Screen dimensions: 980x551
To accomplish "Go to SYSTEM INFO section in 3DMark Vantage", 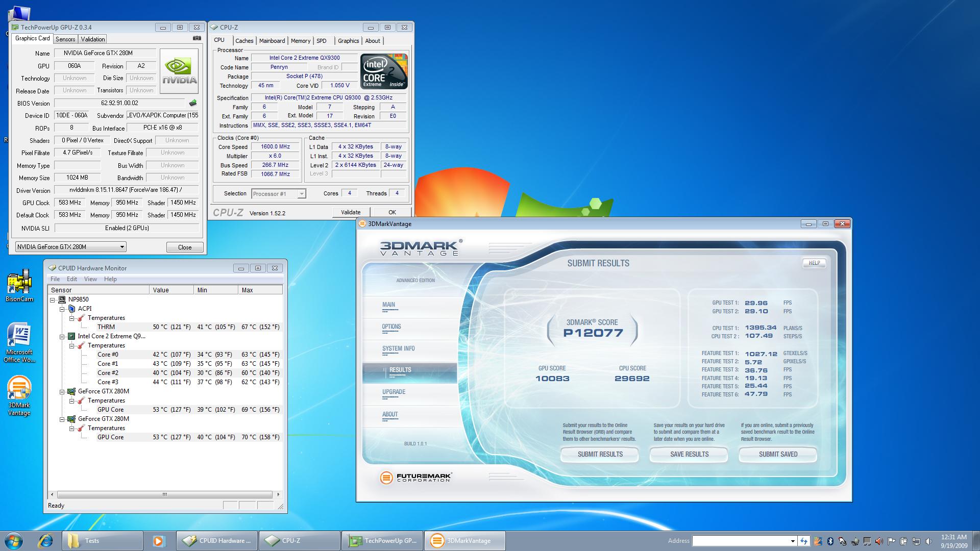I will [x=398, y=349].
